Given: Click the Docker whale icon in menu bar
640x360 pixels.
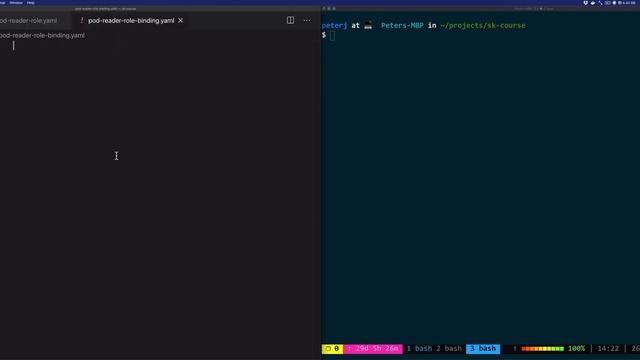Looking at the screenshot, I should click(593, 3).
